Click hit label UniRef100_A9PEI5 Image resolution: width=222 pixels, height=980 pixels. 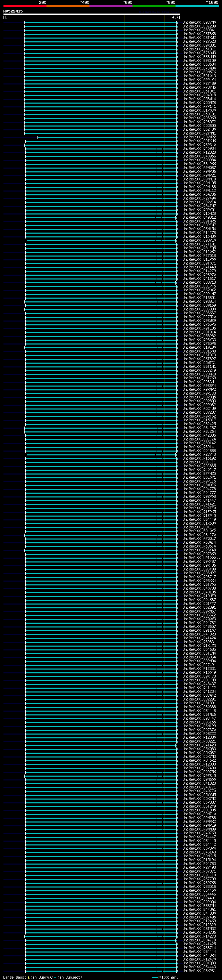199,481
